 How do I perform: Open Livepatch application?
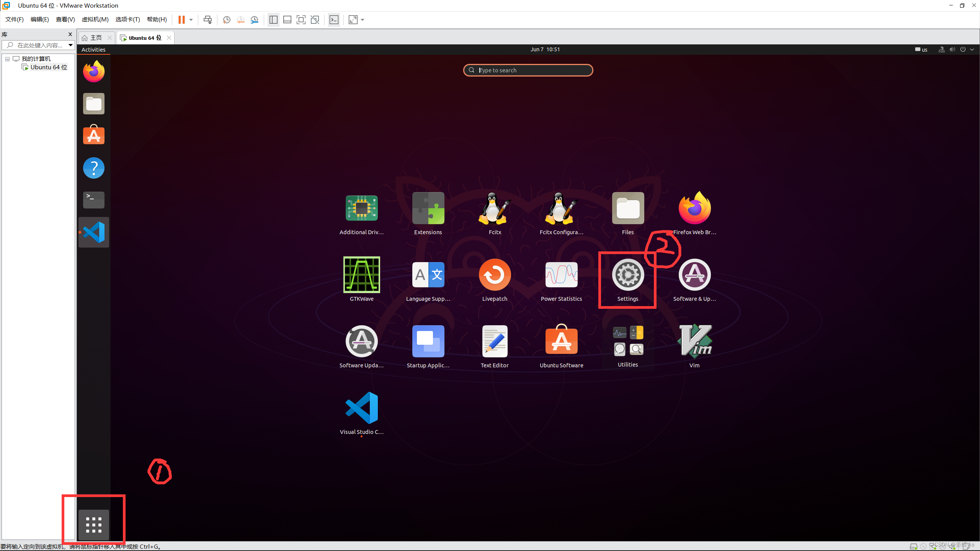[495, 275]
